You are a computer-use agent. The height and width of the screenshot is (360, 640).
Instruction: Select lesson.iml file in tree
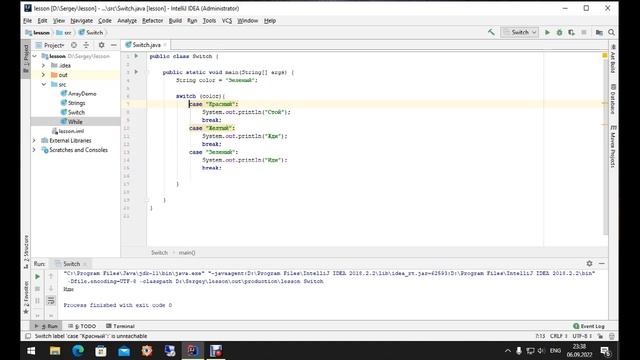[68, 131]
